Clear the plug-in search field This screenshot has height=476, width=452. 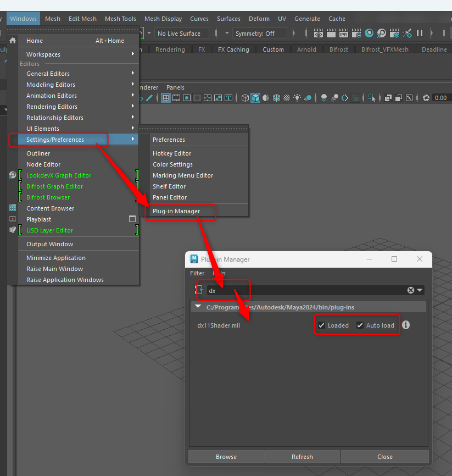pos(411,290)
